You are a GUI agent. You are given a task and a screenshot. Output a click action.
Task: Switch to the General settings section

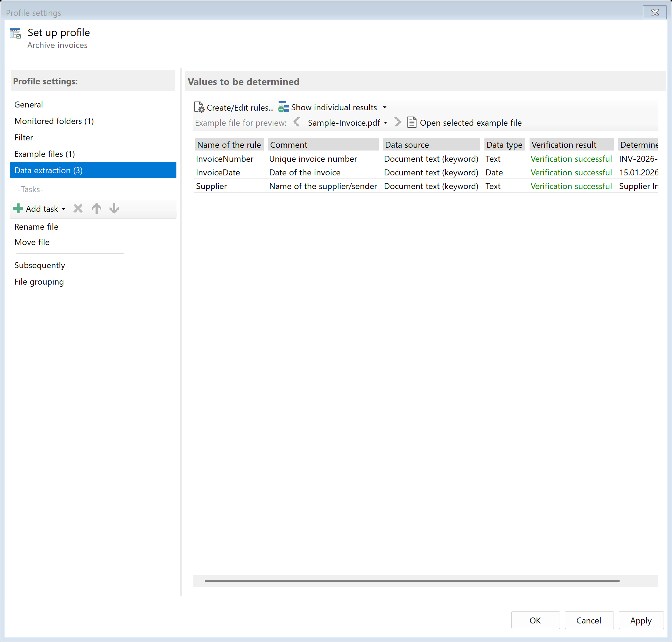[28, 104]
